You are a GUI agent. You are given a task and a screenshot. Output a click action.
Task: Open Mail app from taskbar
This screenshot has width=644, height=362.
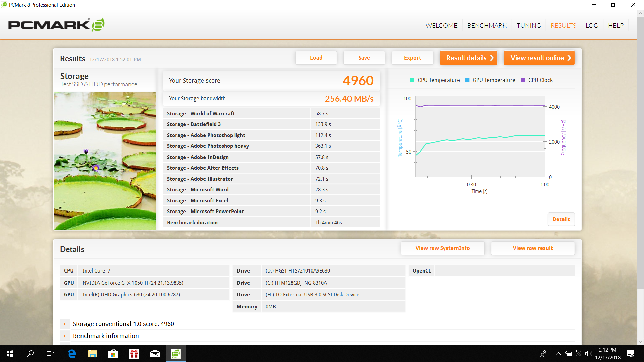pyautogui.click(x=155, y=354)
